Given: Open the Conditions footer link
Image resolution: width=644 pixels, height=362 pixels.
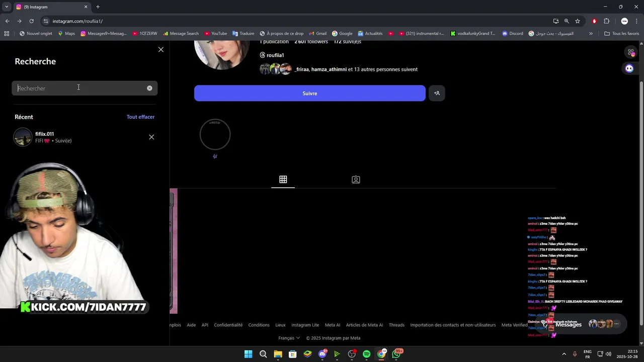Looking at the screenshot, I should [259, 325].
